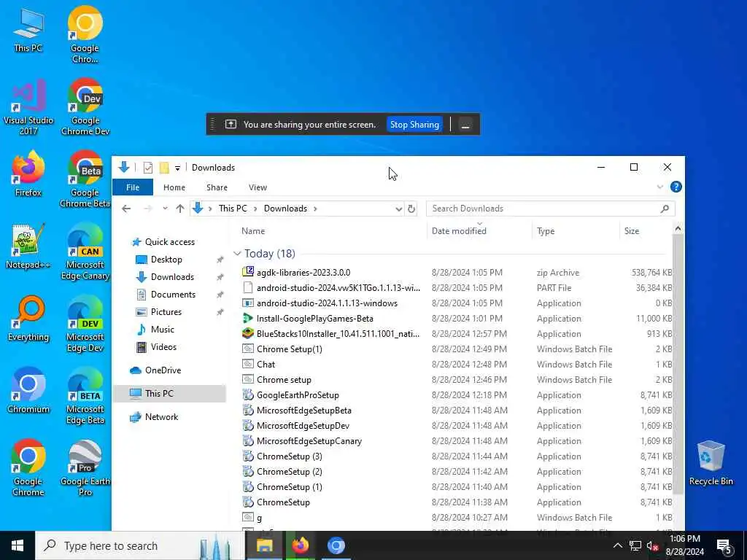This screenshot has width=747, height=560.
Task: Open the Microsoft Edge Dev desktop shortcut
Action: point(85,324)
